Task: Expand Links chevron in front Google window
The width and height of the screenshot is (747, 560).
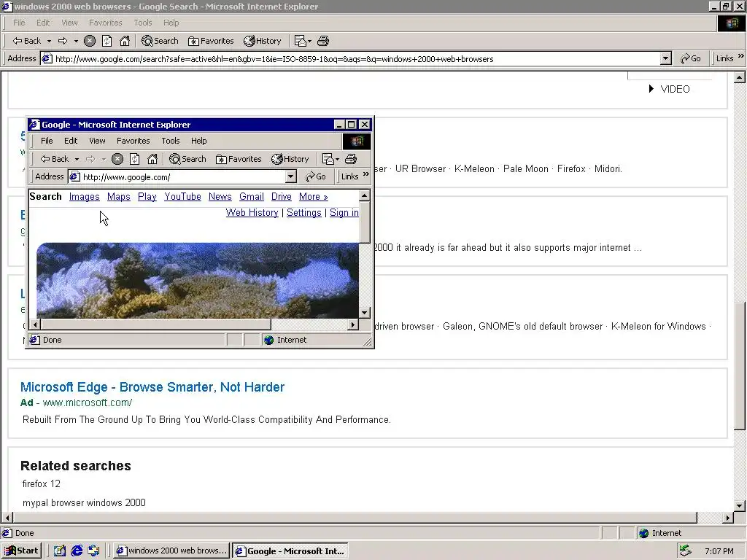Action: [x=366, y=174]
